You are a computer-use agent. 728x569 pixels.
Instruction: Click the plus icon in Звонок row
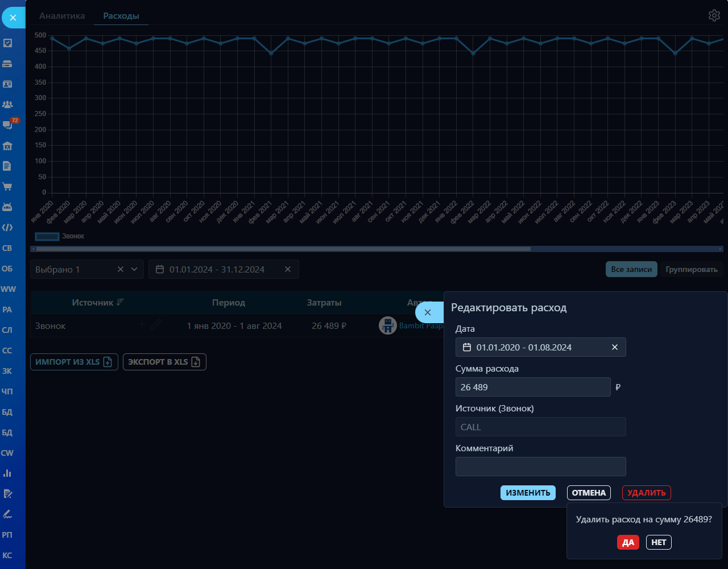pyautogui.click(x=142, y=325)
